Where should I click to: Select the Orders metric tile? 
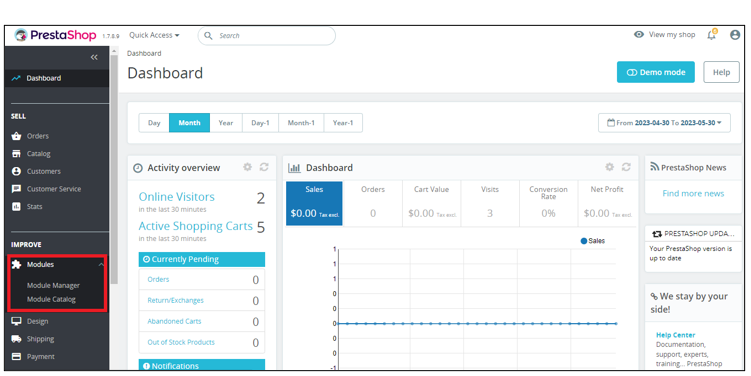click(373, 203)
